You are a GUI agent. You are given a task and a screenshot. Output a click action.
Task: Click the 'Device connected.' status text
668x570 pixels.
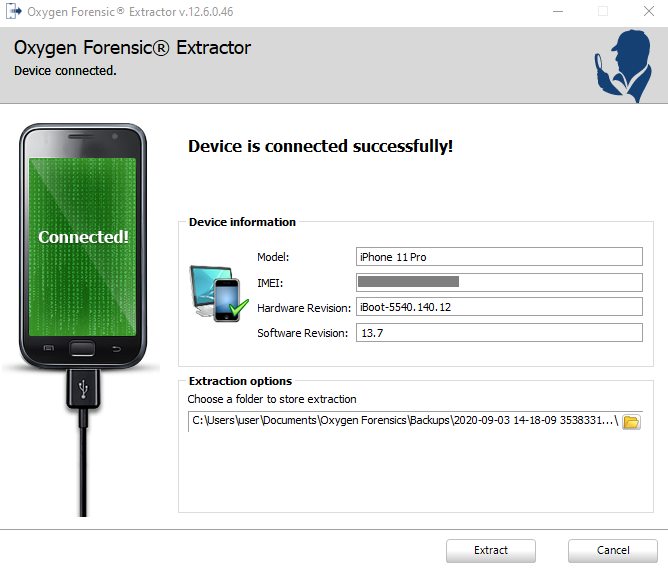click(65, 71)
